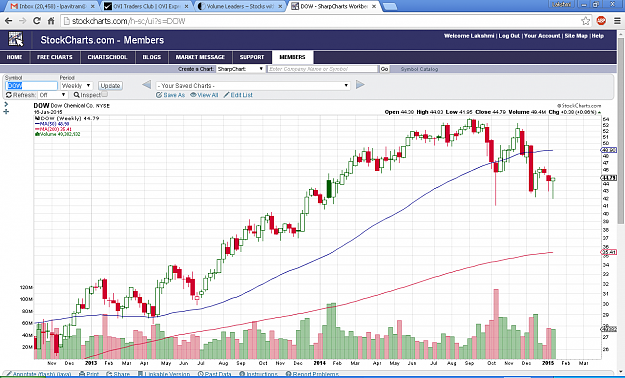Open the BLOGS navigation item
This screenshot has width=625, height=378.
coord(151,57)
